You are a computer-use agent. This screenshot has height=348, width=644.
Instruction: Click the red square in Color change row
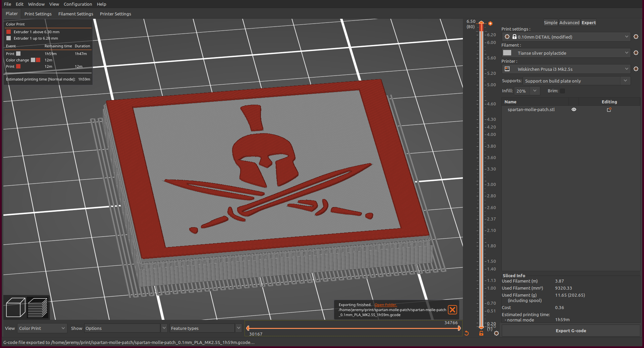[x=38, y=60]
